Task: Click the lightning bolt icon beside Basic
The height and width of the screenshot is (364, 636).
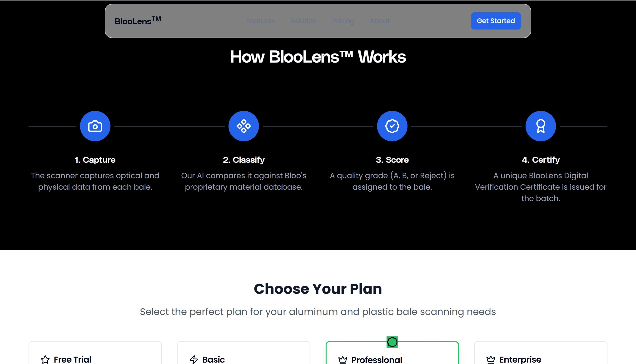Action: tap(194, 359)
